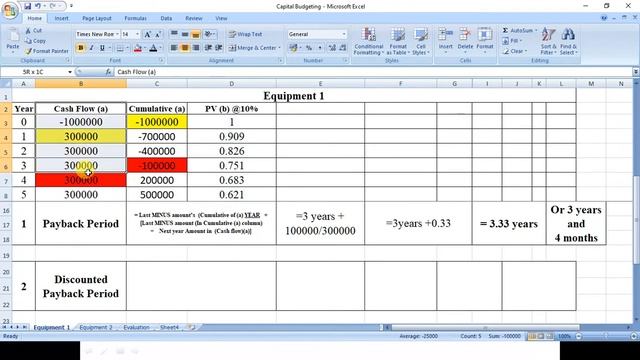
Task: Apply percent style format
Action: click(309, 48)
